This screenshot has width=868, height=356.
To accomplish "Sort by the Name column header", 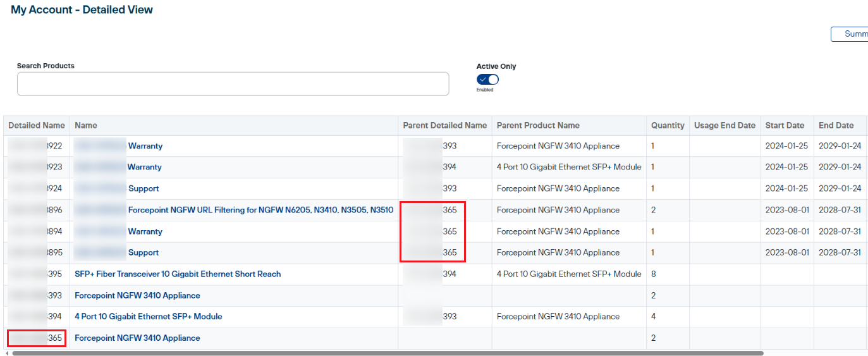I will pyautogui.click(x=86, y=126).
